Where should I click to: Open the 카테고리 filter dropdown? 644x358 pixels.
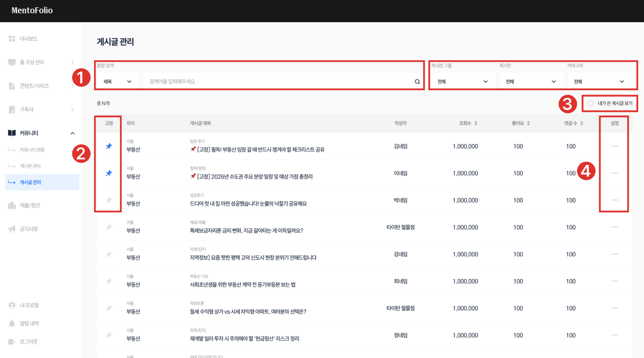(x=600, y=82)
